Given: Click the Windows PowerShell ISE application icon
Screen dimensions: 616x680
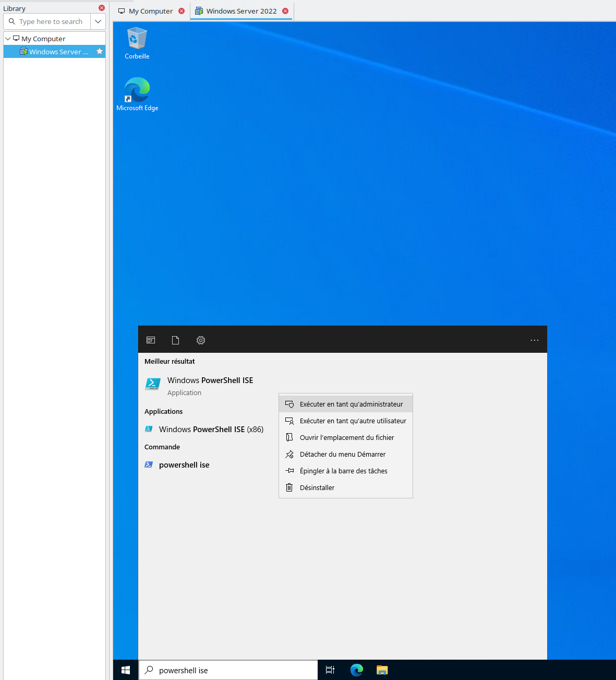Looking at the screenshot, I should pos(152,384).
